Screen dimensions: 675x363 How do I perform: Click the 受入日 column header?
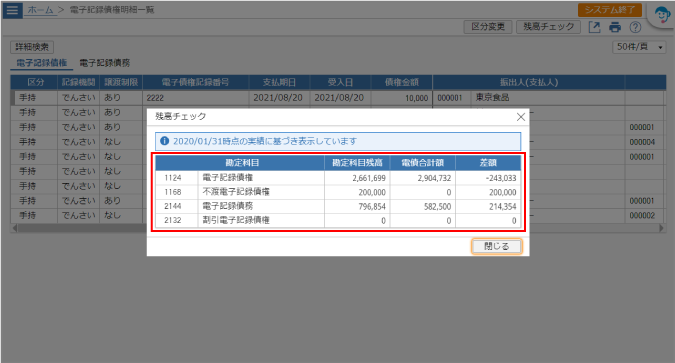[x=340, y=82]
